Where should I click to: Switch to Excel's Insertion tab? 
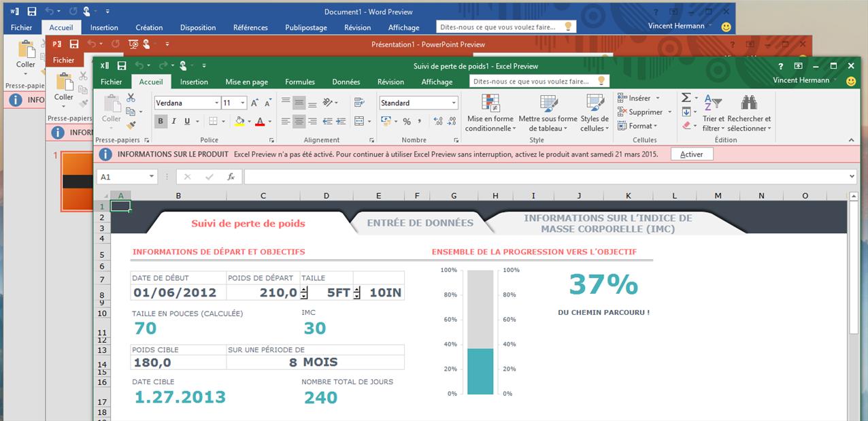tap(194, 82)
